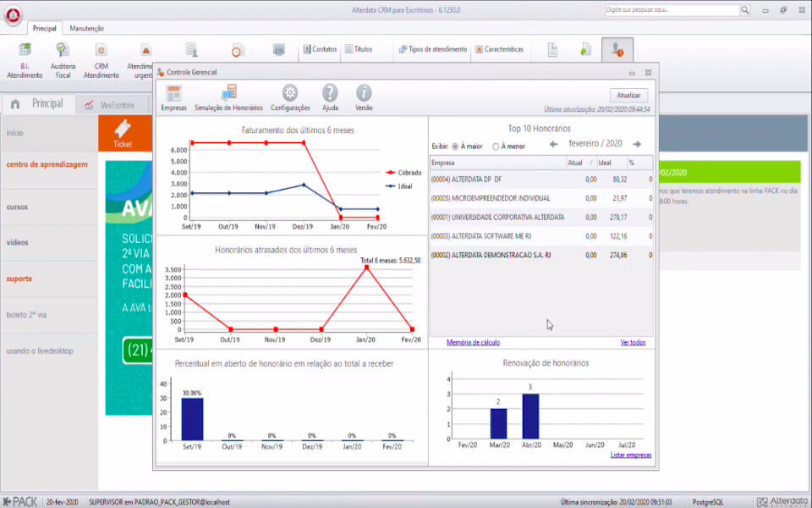Click the highlighted Controle Gerencial ribbon icon
812x508 pixels.
pos(617,50)
